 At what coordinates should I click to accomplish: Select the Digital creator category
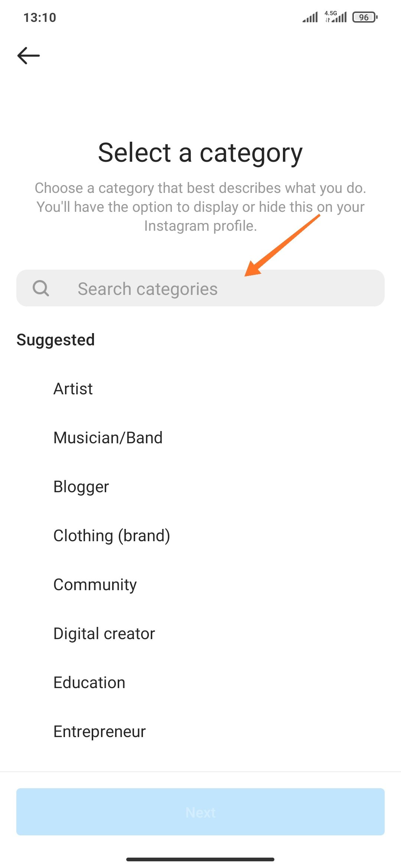[104, 634]
